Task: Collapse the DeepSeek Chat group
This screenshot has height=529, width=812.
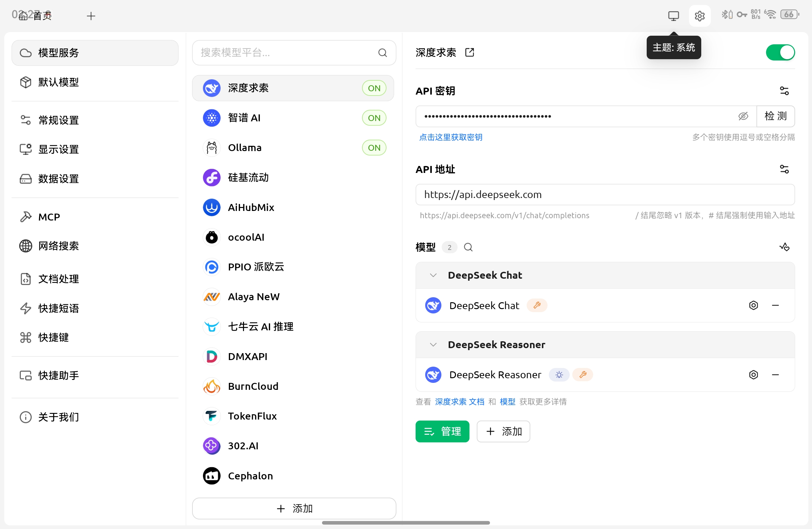Action: click(x=433, y=275)
